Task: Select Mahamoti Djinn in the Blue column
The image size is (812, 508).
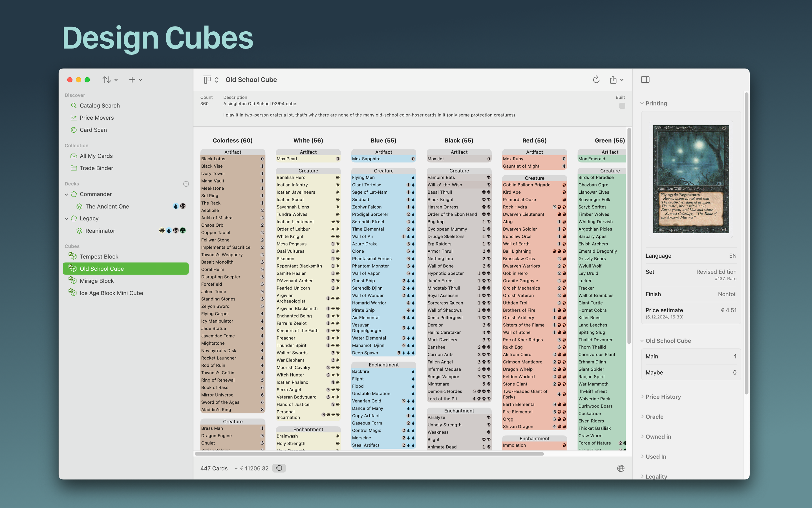Action: 383,345
